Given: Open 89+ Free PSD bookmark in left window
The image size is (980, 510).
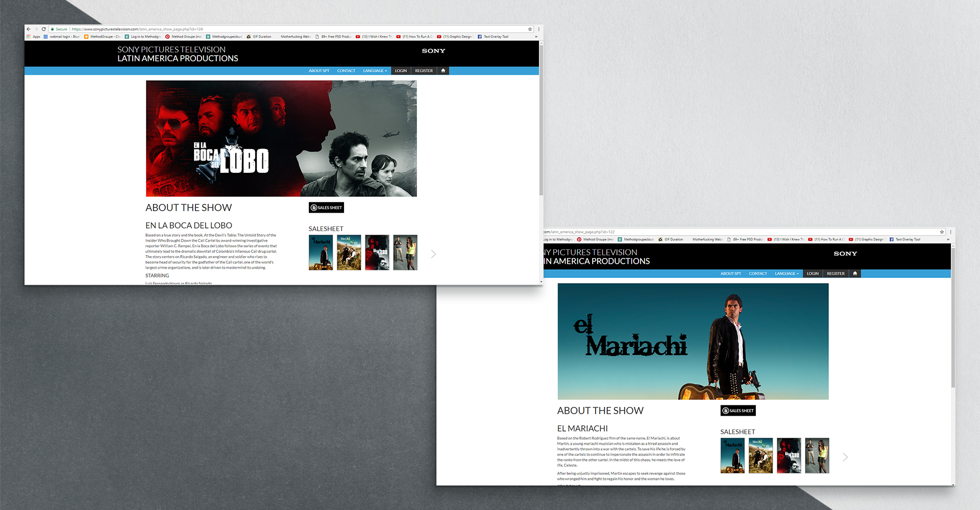Looking at the screenshot, I should pyautogui.click(x=333, y=37).
